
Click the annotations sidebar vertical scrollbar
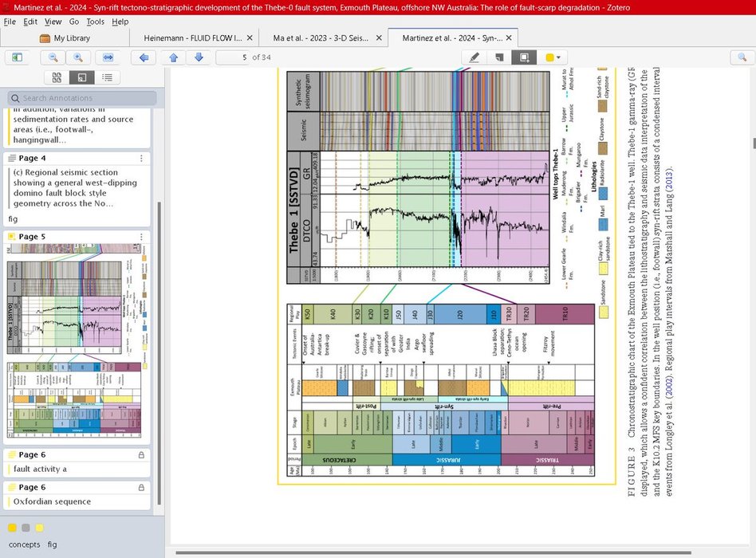[159, 353]
